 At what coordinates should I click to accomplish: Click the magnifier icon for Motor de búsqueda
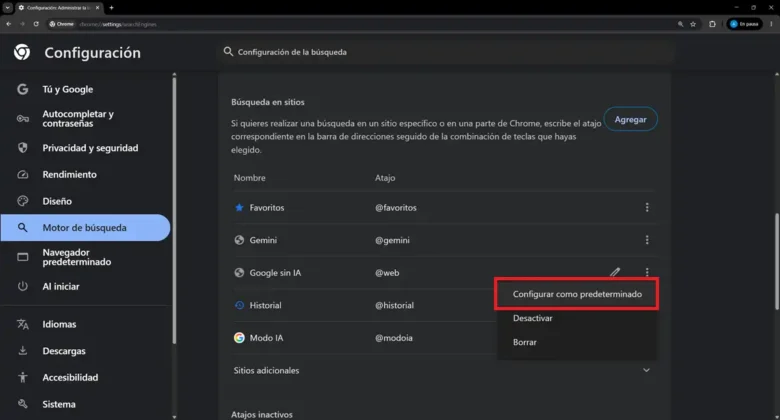pyautogui.click(x=22, y=227)
